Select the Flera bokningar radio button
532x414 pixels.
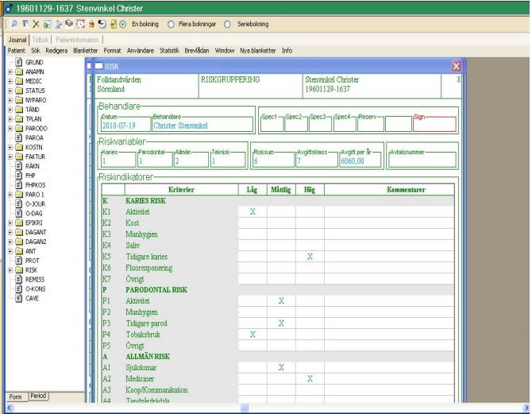click(x=171, y=24)
